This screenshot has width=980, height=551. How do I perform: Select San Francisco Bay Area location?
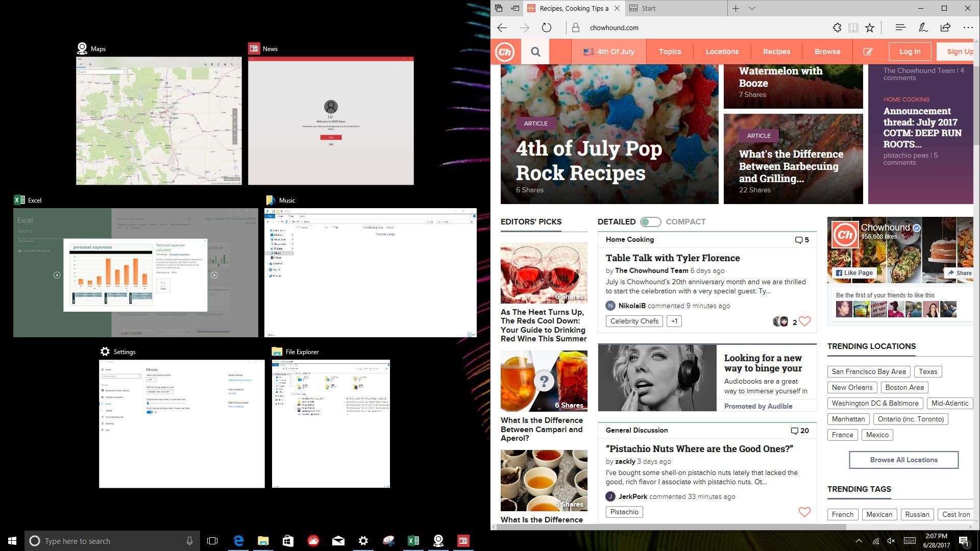pyautogui.click(x=868, y=371)
